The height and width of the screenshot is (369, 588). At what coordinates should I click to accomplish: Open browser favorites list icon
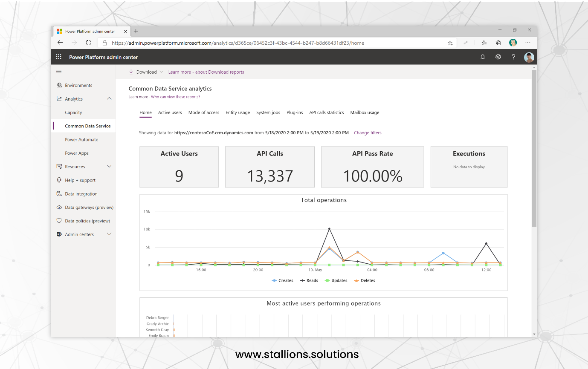[484, 43]
